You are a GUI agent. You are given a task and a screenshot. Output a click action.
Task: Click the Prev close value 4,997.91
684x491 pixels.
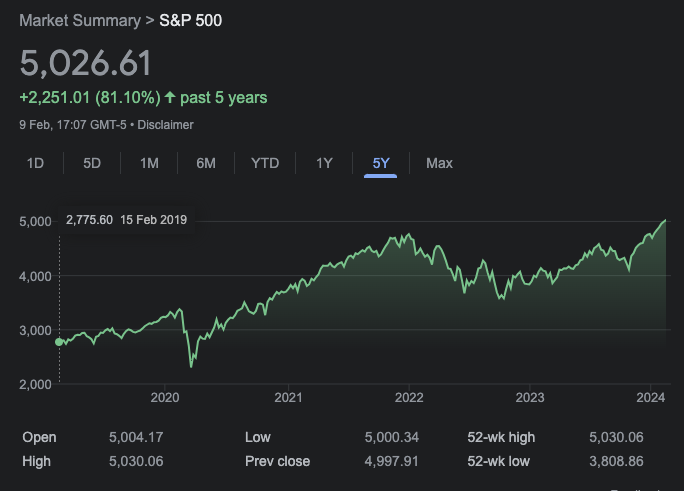pyautogui.click(x=391, y=461)
